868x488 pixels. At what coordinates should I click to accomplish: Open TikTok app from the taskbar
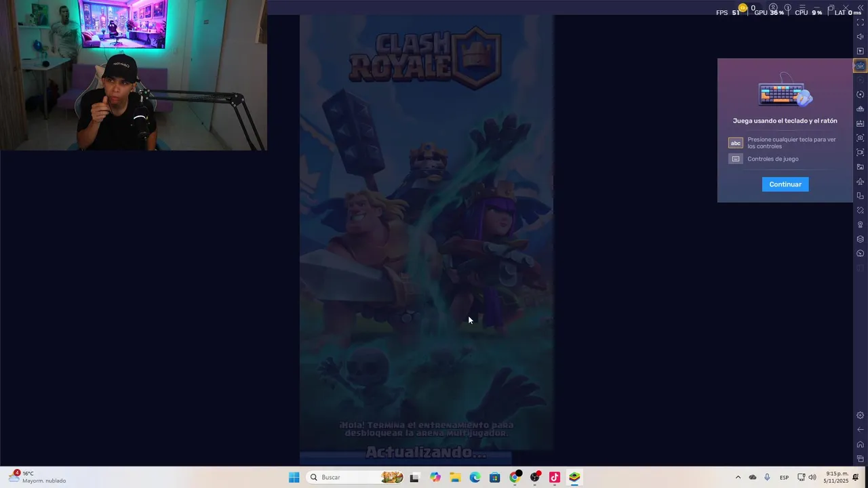(x=555, y=477)
